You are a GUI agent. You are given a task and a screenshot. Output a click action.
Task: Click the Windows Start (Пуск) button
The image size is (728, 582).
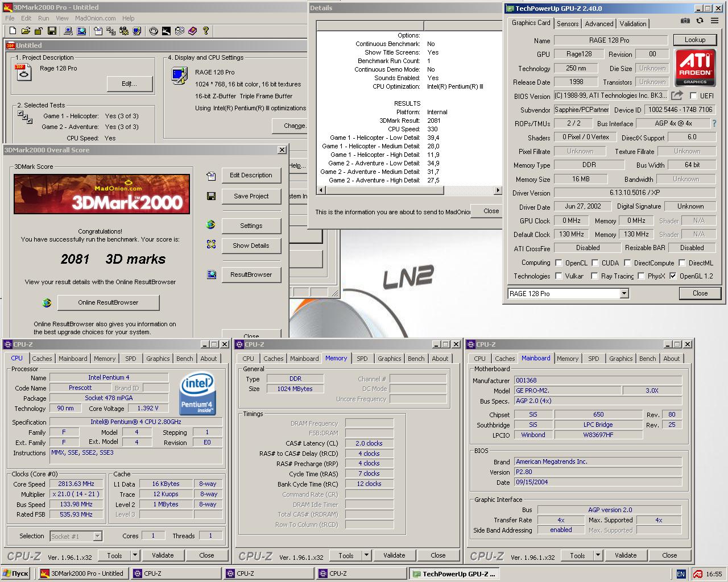pos(16,574)
